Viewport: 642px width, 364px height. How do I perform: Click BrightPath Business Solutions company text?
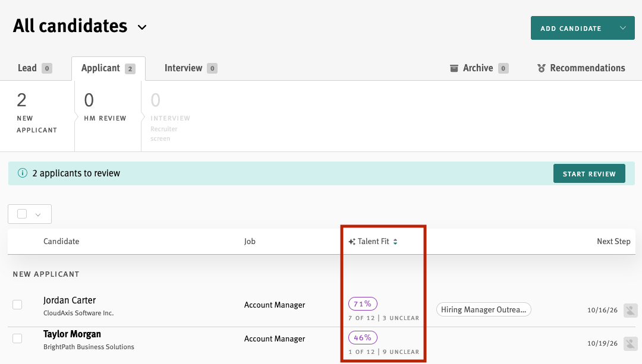pos(89,347)
